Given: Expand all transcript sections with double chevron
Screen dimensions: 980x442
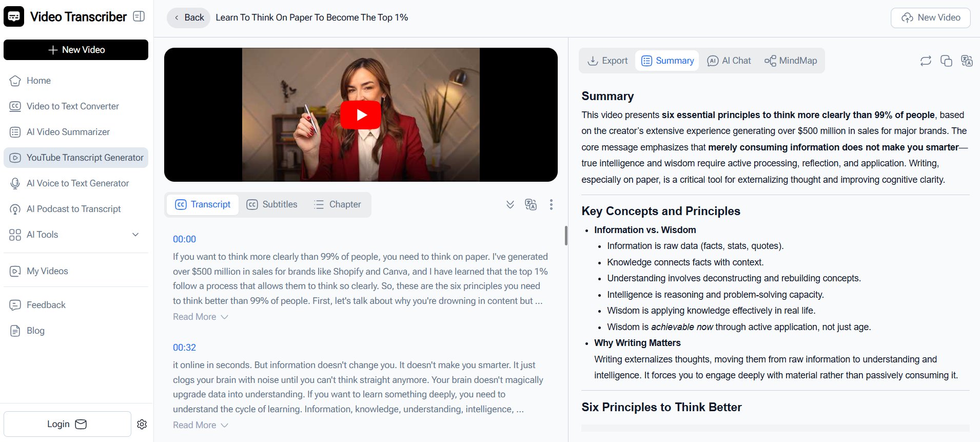Looking at the screenshot, I should click(x=510, y=205).
